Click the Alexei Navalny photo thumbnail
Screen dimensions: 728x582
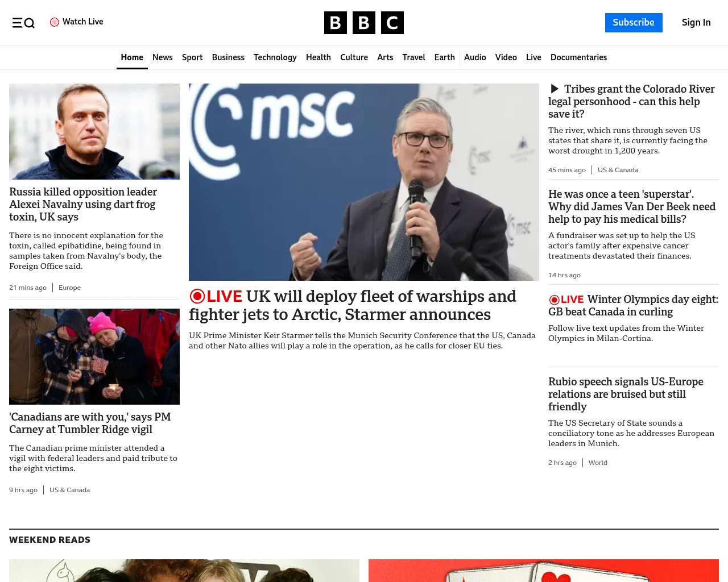coord(94,131)
